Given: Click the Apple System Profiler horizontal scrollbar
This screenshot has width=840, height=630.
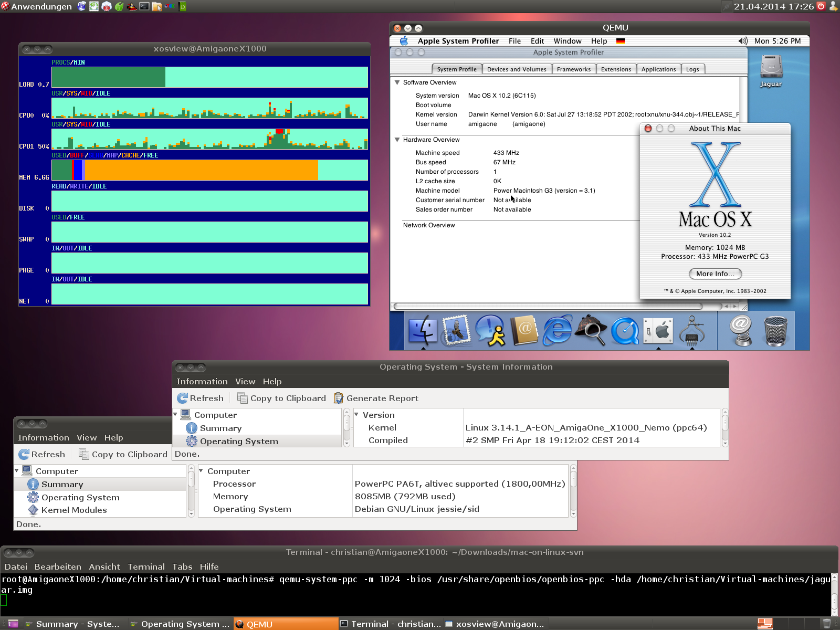Looking at the screenshot, I should [x=556, y=306].
